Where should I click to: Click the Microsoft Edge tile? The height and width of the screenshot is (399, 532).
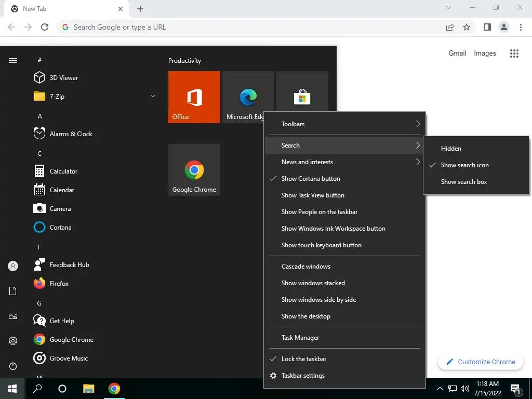point(248,97)
